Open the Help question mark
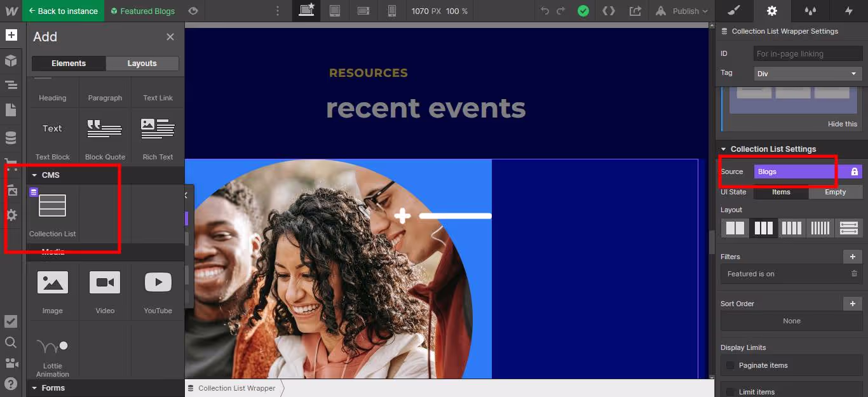The image size is (868, 397). (11, 384)
